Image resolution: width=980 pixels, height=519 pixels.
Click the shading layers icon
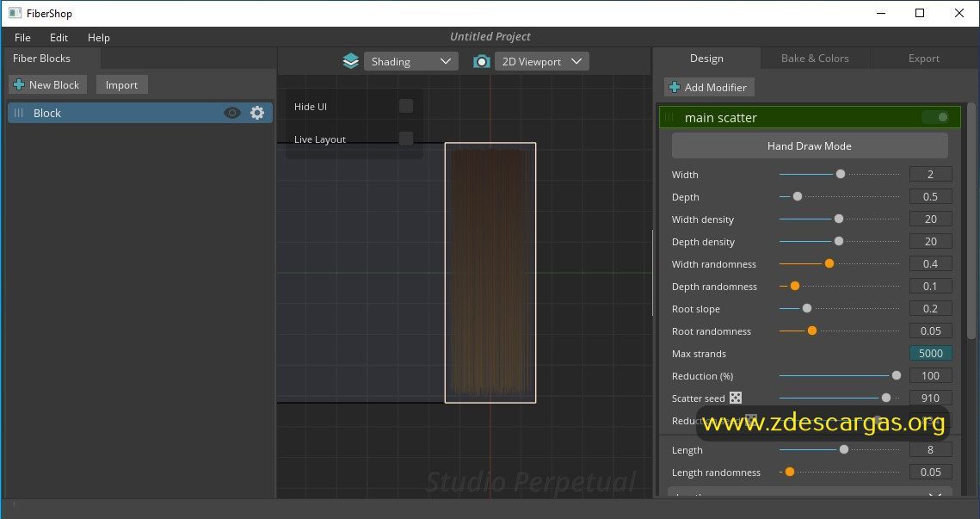tap(351, 61)
